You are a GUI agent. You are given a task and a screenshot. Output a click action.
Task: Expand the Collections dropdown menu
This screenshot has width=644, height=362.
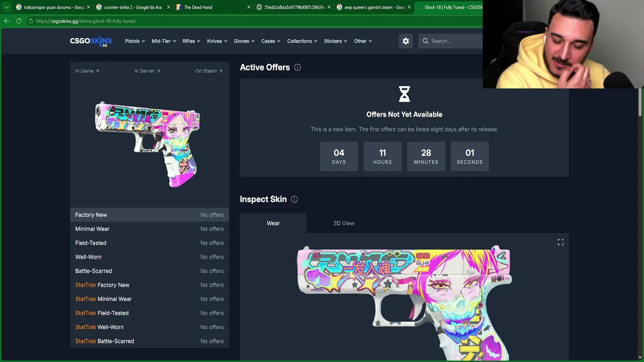[x=302, y=41]
